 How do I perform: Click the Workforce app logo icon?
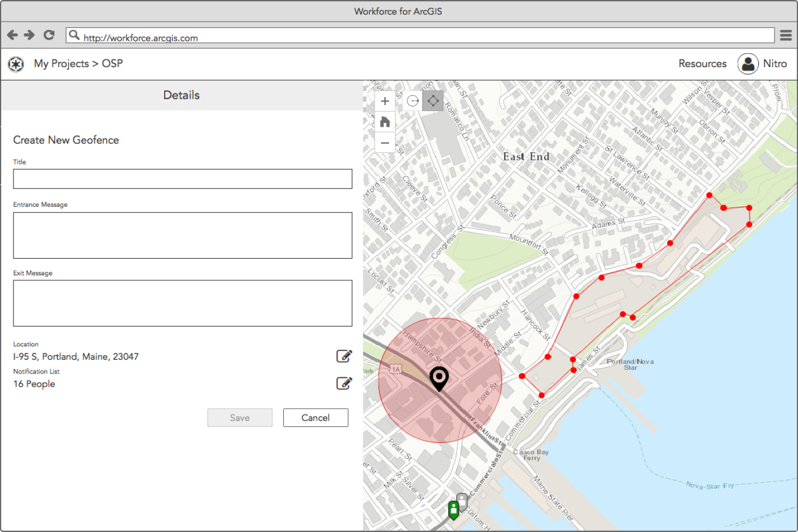[16, 64]
